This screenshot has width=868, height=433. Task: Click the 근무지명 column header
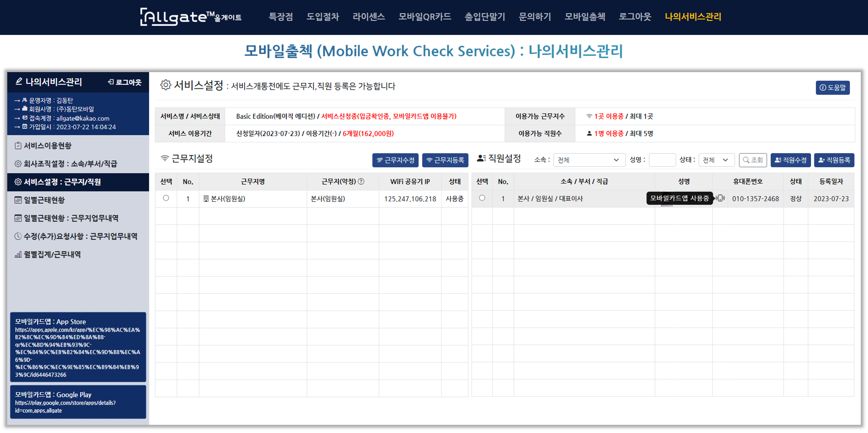pos(253,182)
